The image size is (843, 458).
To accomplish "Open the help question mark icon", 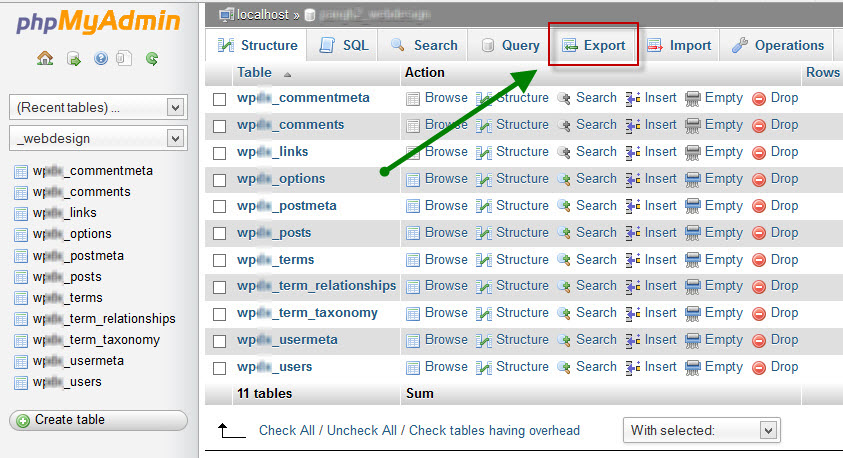I will (x=101, y=58).
